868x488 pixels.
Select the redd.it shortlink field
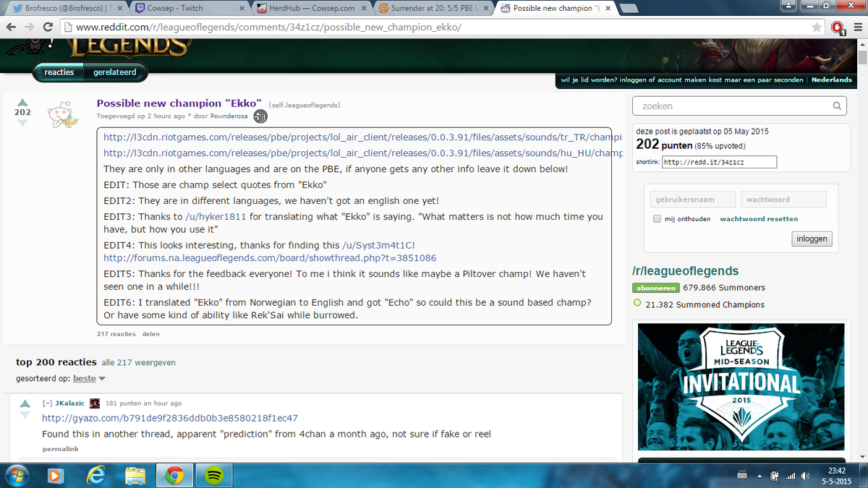point(719,162)
